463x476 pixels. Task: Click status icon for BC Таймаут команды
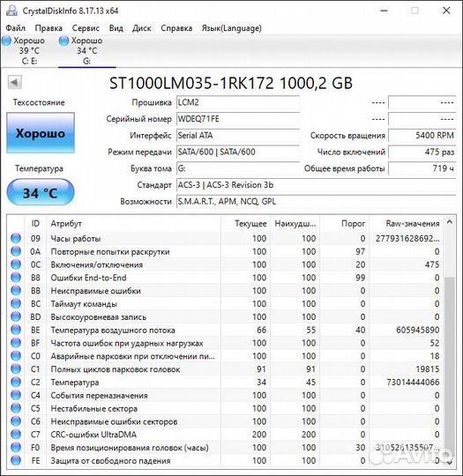16,303
